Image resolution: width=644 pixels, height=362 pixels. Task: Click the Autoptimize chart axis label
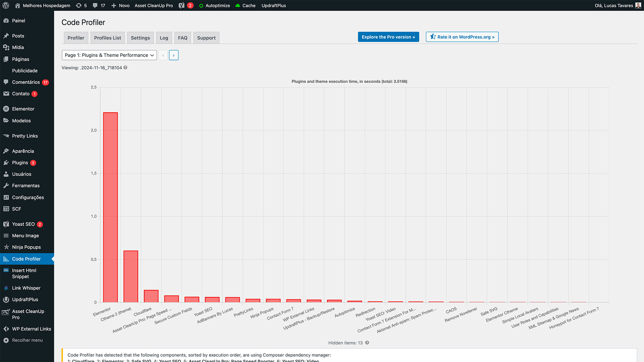click(345, 312)
